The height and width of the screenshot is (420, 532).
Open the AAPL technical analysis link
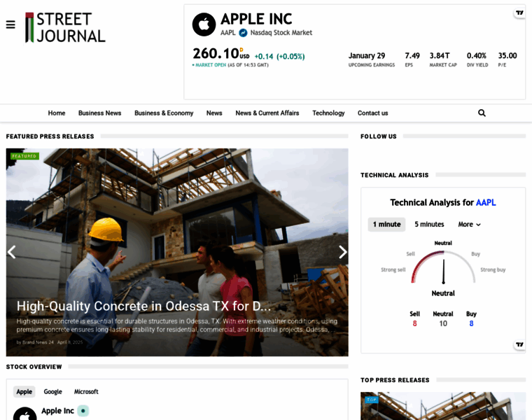pyautogui.click(x=486, y=202)
